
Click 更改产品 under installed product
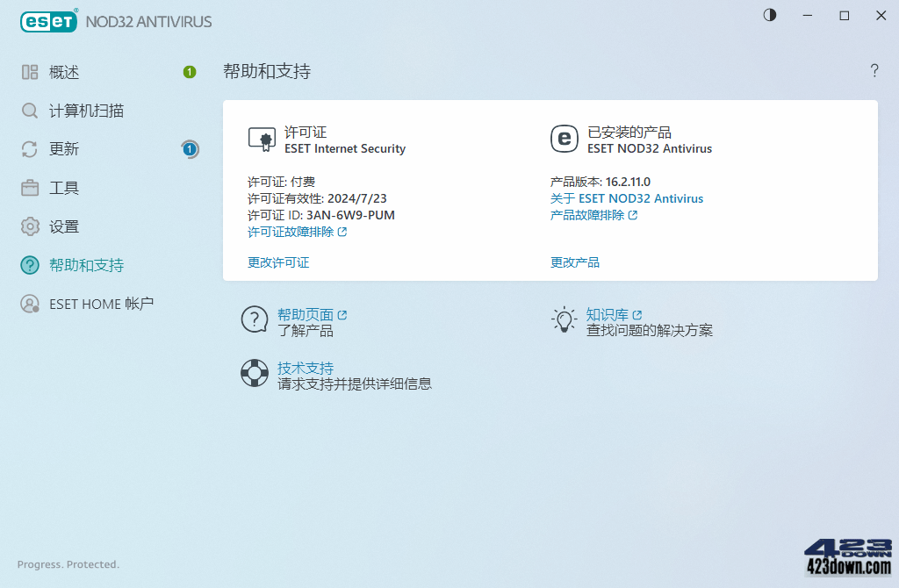click(575, 262)
